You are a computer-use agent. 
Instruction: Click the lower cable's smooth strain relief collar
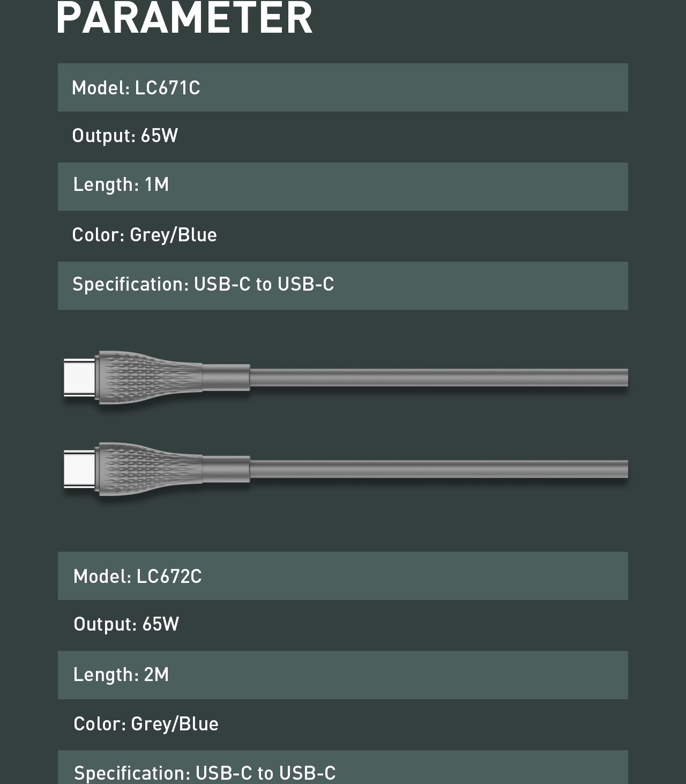226,469
